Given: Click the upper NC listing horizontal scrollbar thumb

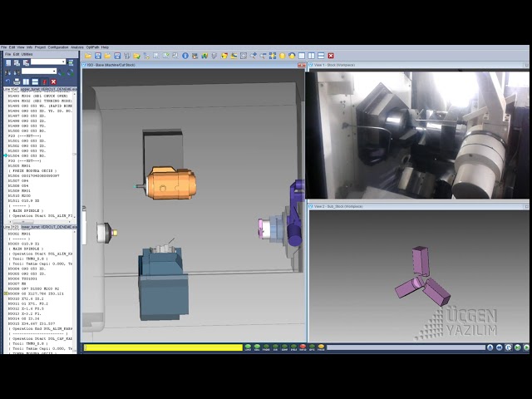Looking at the screenshot, I should pyautogui.click(x=23, y=222).
